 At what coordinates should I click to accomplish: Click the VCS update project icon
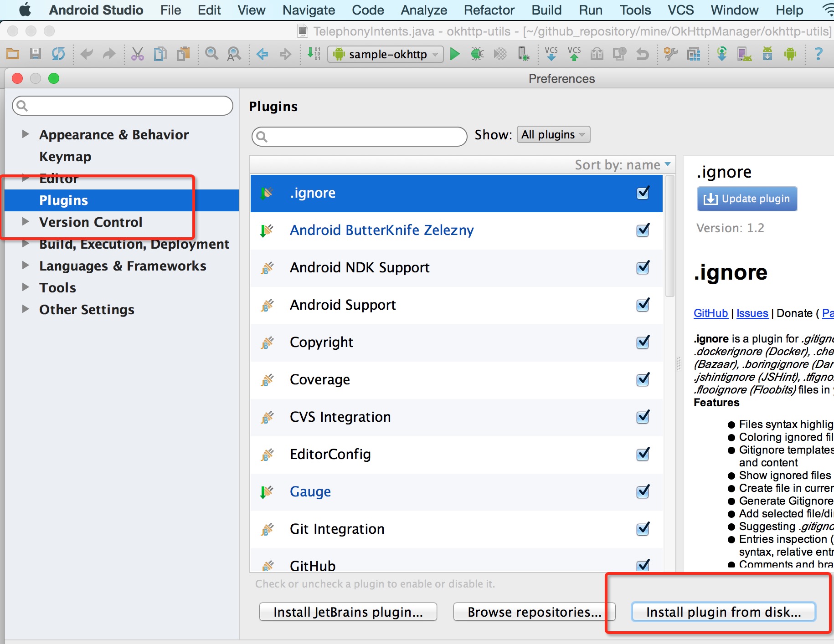551,54
